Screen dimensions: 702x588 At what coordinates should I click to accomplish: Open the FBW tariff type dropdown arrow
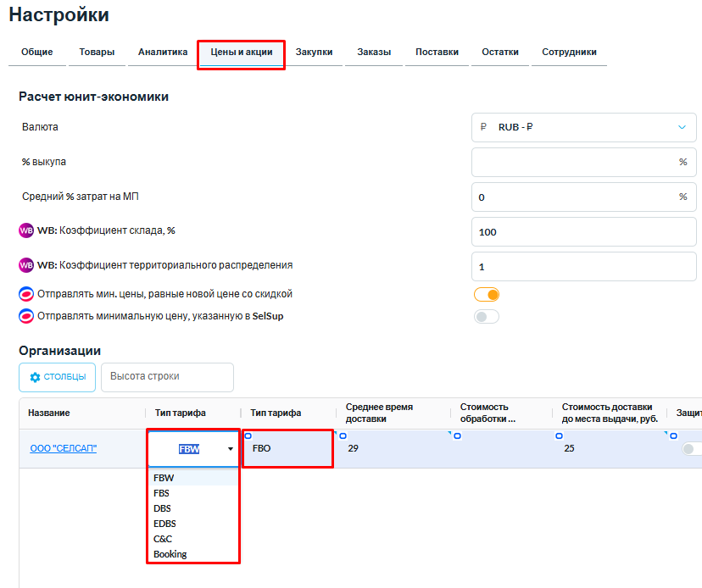(x=230, y=450)
